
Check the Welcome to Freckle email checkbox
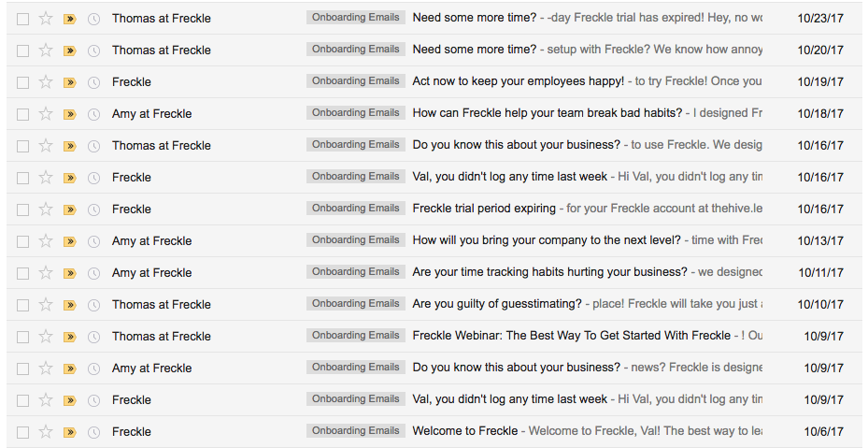(x=22, y=432)
